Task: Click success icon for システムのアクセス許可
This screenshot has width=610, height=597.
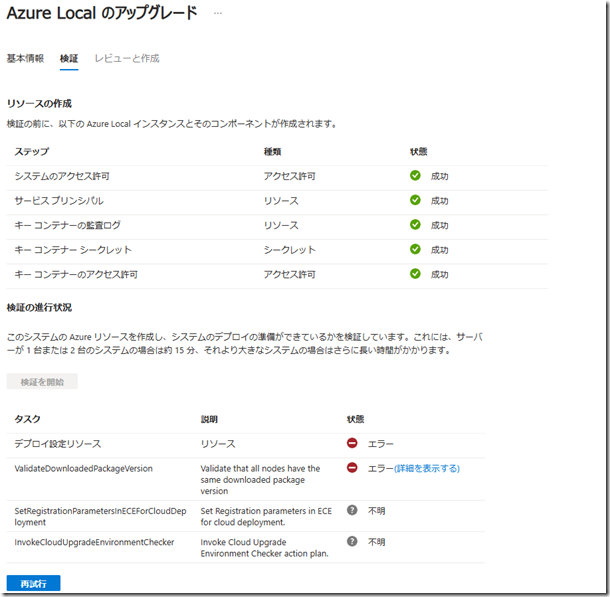Action: point(415,175)
